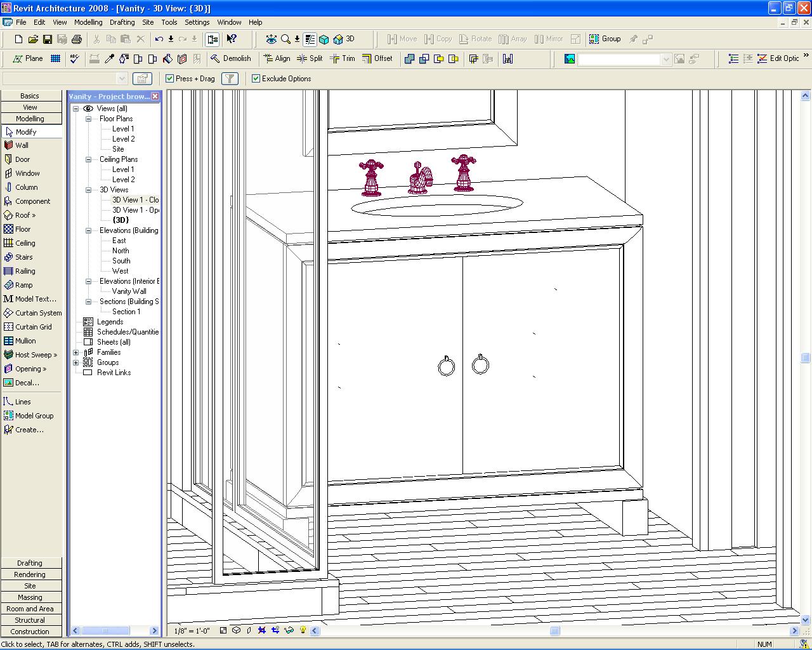Choose the Curtain Grid tool

(x=33, y=327)
